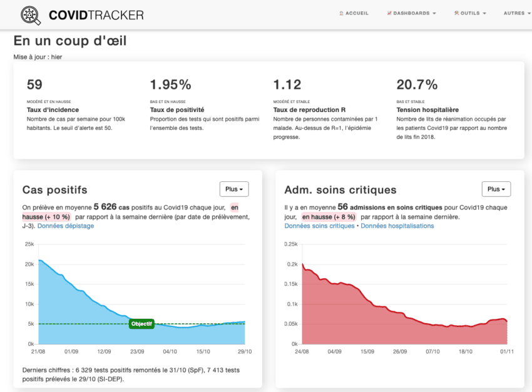This screenshot has width=532, height=392.
Task: Open the Dashboards dropdown menu
Action: tap(412, 13)
